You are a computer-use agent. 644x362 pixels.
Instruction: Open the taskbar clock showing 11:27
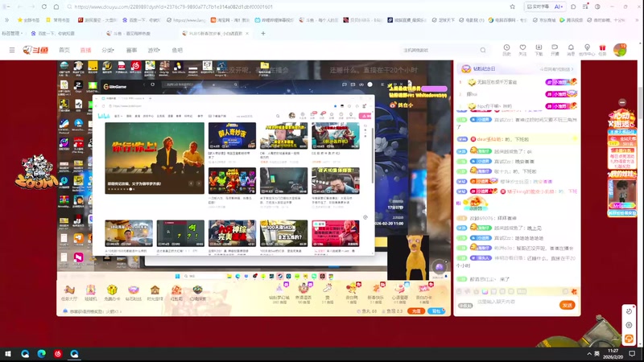pyautogui.click(x=613, y=354)
